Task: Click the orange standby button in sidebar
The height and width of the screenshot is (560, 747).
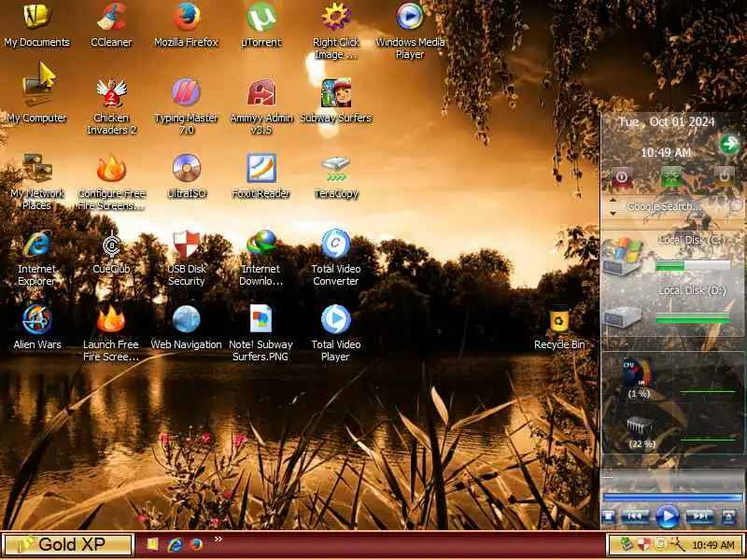Action: (724, 176)
